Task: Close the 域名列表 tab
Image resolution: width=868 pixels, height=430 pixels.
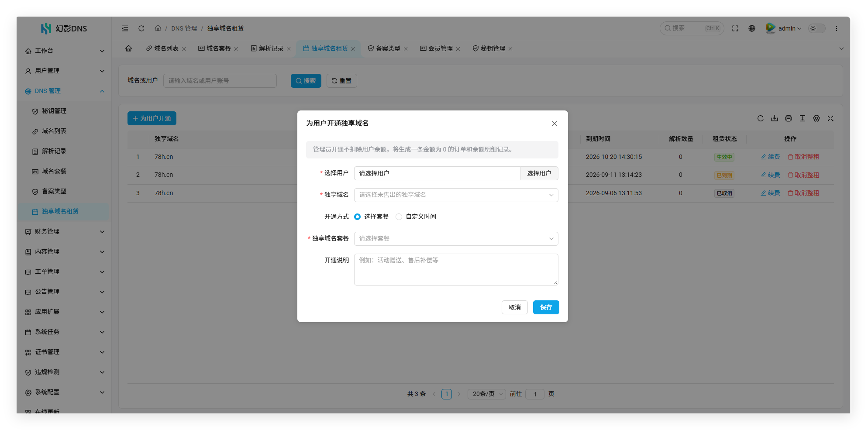Action: (184, 49)
